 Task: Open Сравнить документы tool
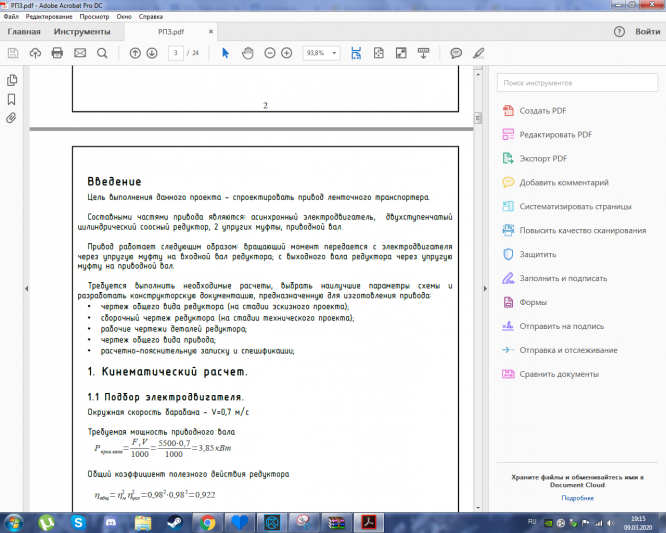[550, 374]
